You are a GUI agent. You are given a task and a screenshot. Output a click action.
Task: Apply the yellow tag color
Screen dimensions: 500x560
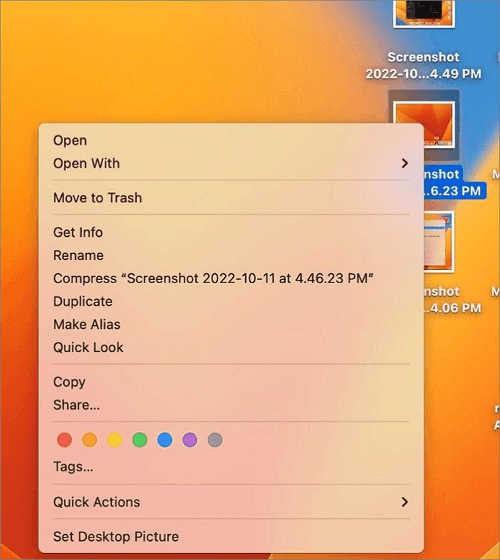(115, 440)
